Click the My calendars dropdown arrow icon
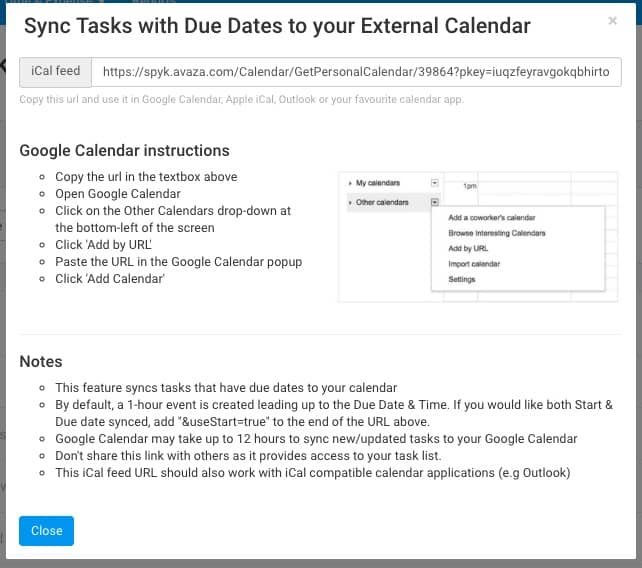Screen dimensions: 642x568 click(x=434, y=183)
